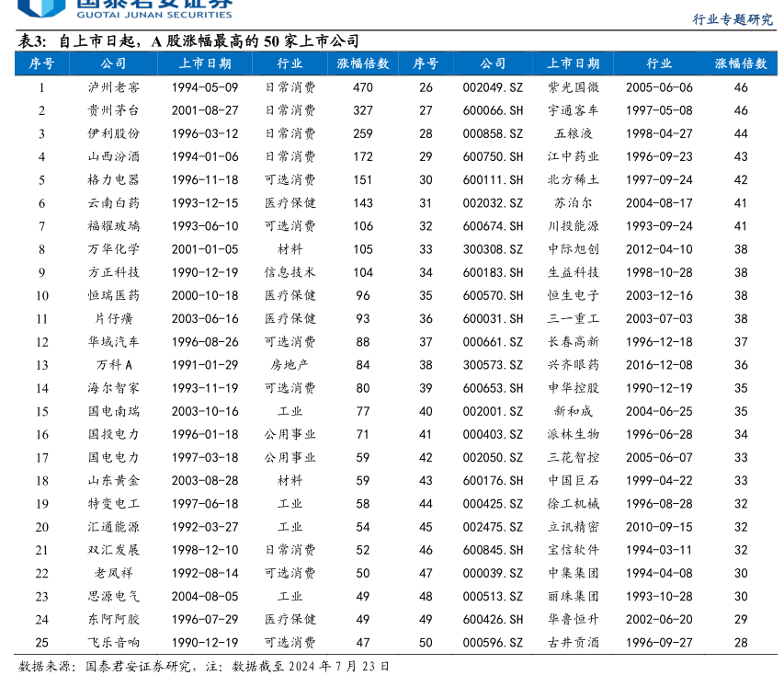
Task: Click stock code 300573.SZ
Action: tap(493, 365)
